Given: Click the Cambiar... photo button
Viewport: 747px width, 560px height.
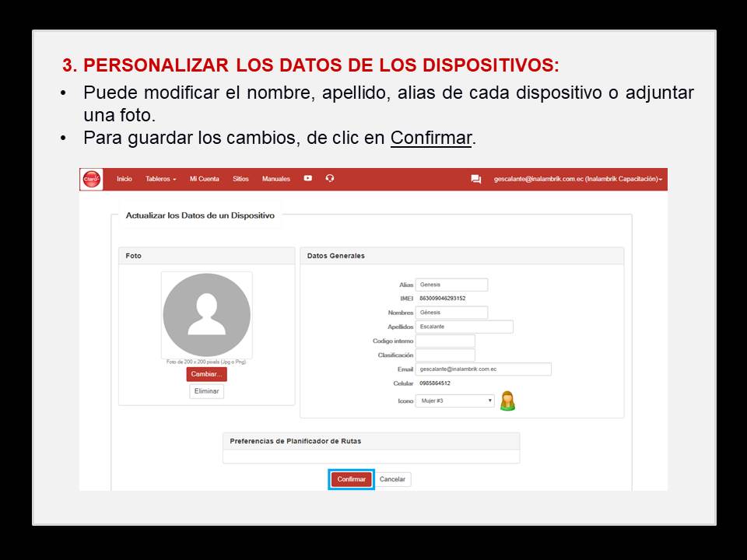Looking at the screenshot, I should tap(207, 374).
